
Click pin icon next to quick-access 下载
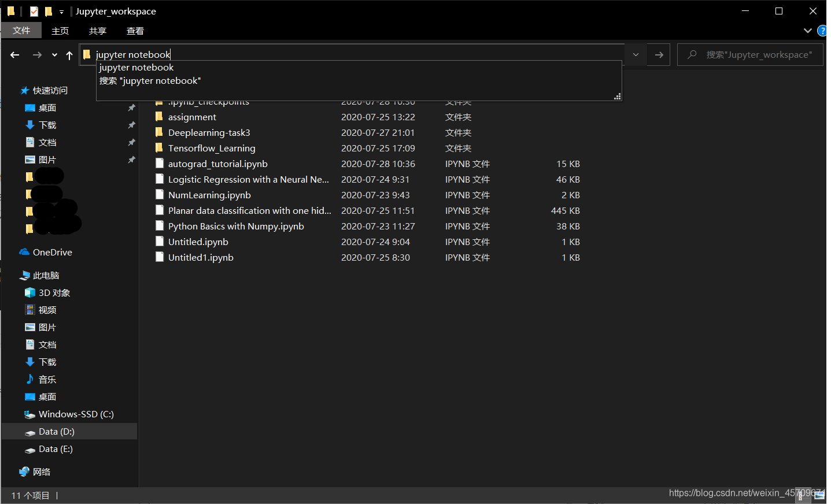tap(131, 125)
